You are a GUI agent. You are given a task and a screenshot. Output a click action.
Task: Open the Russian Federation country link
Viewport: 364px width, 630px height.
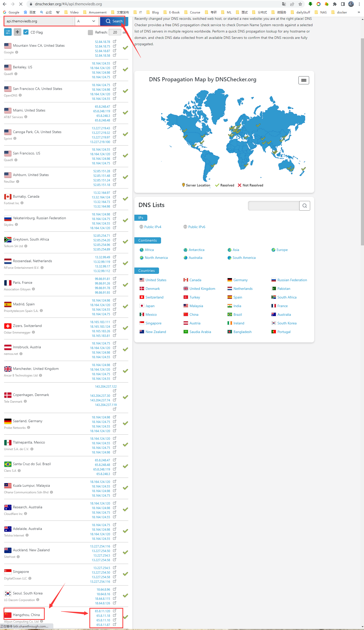[292, 280]
